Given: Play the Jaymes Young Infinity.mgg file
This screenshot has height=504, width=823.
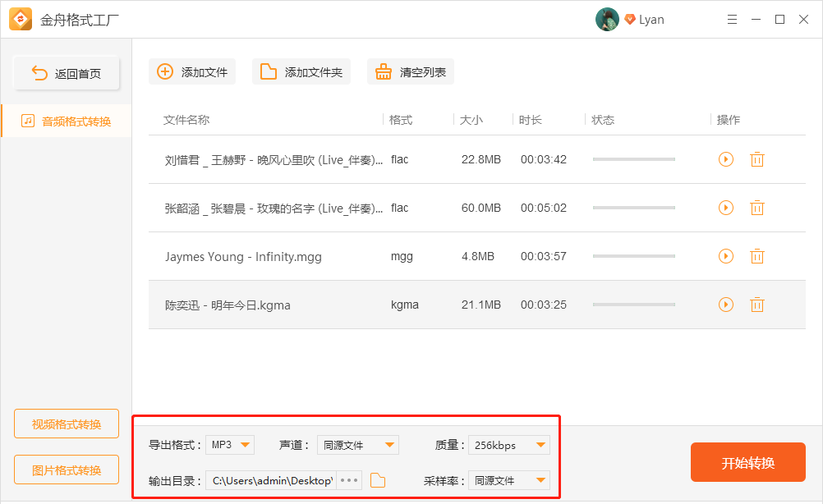Looking at the screenshot, I should pos(725,256).
